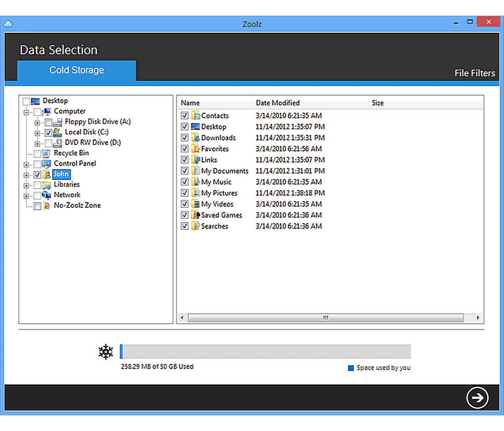The width and height of the screenshot is (504, 431).
Task: Click the Zoolz cloud icon in title bar
Action: click(8, 24)
